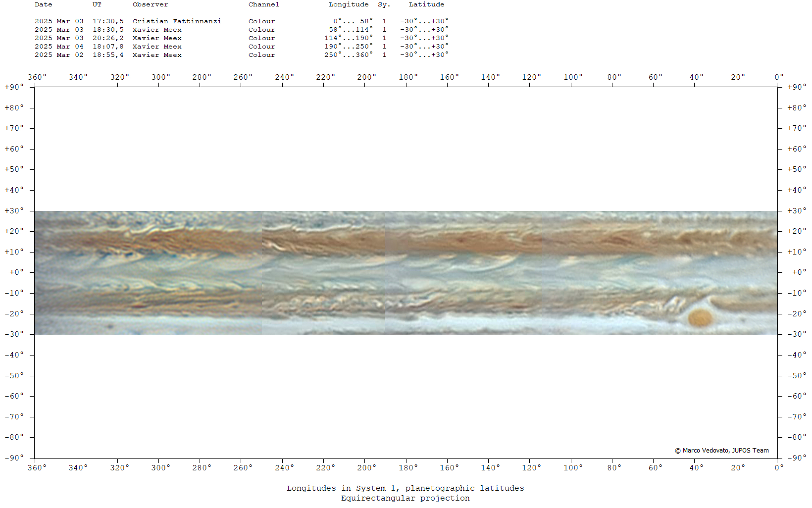Click the "© Marco Vedovato, JUPOS Team" credit
Image resolution: width=812 pixels, height=508 pixels.
pos(722,451)
